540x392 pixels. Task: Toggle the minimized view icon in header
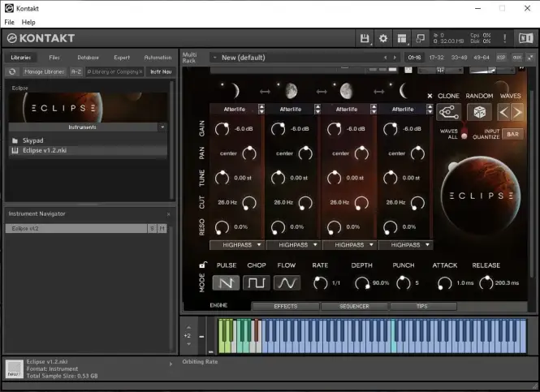coord(420,38)
